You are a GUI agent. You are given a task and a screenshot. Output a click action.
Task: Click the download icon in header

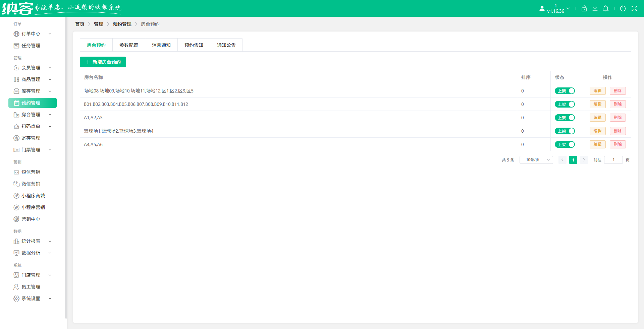point(595,8)
